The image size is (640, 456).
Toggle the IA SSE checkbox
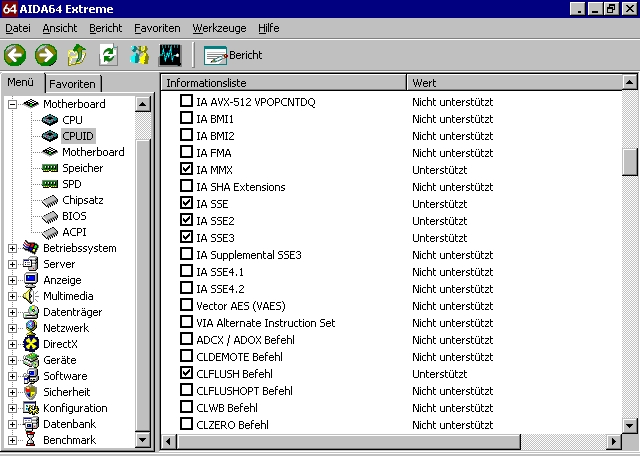click(x=186, y=202)
